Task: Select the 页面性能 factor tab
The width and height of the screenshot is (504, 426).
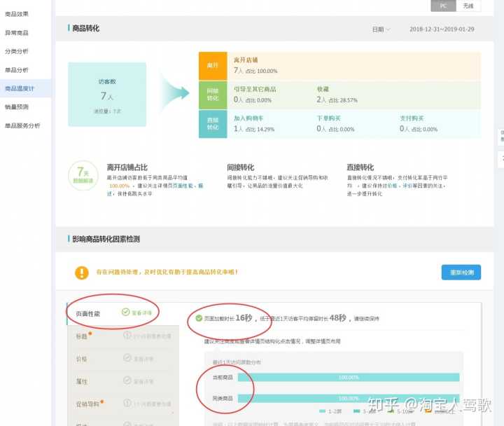Action: click(87, 313)
